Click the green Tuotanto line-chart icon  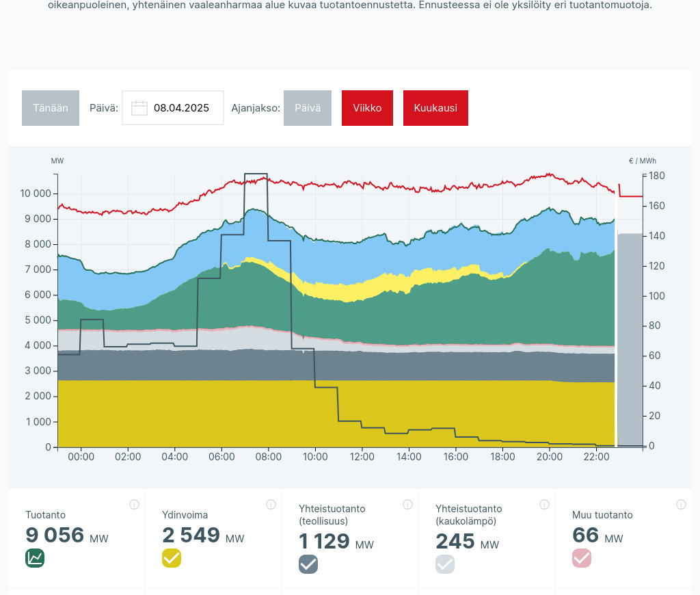(x=35, y=558)
